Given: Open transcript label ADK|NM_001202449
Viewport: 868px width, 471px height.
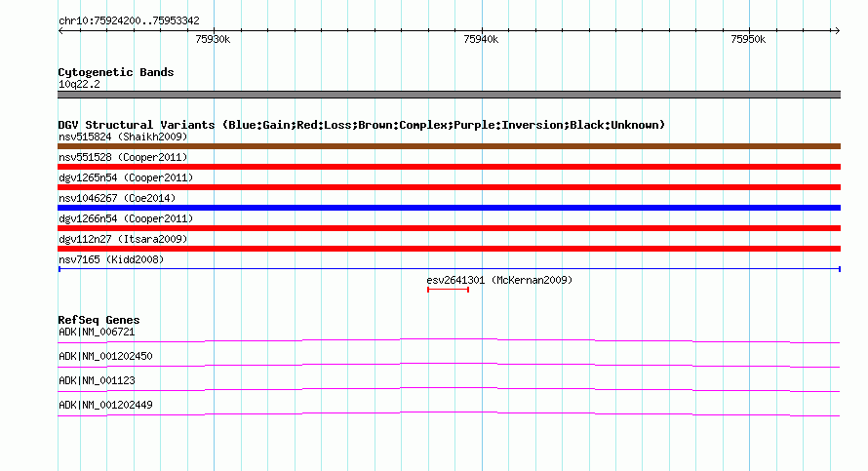Looking at the screenshot, I should tap(105, 405).
